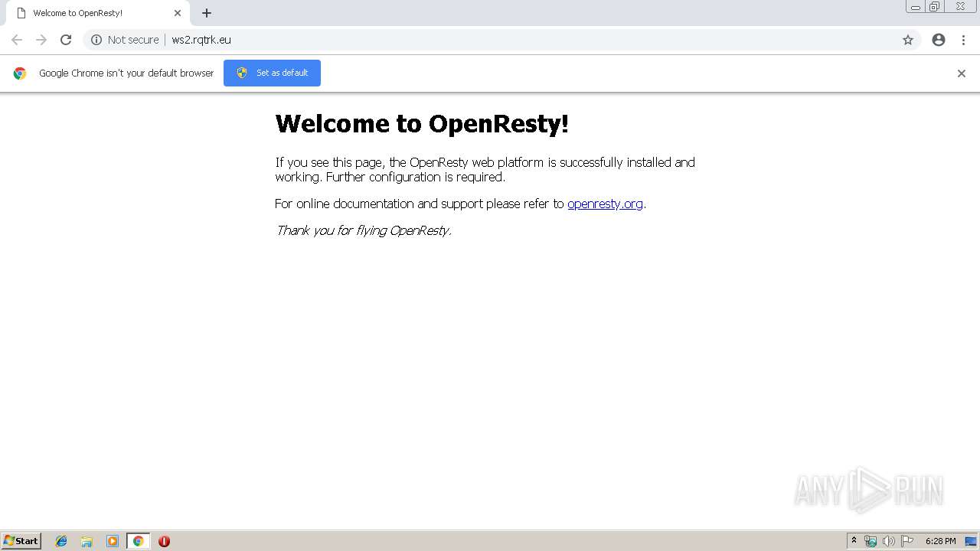Click the Show desktop tray button

click(x=972, y=541)
